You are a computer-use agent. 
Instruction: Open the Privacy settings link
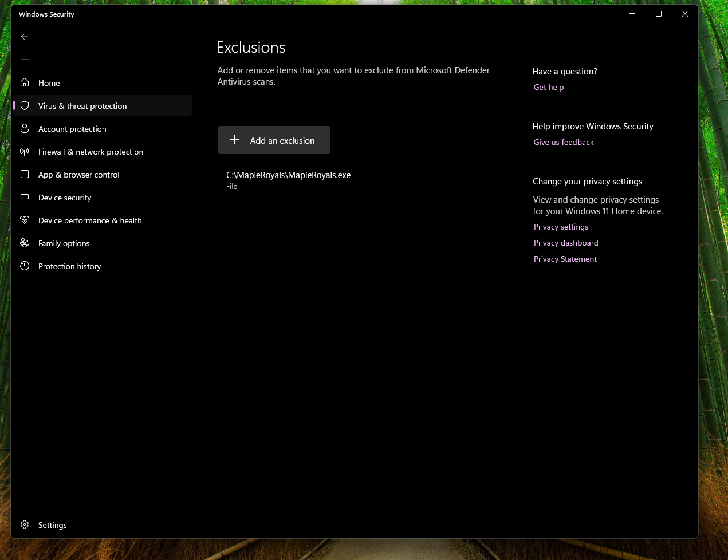pyautogui.click(x=561, y=227)
